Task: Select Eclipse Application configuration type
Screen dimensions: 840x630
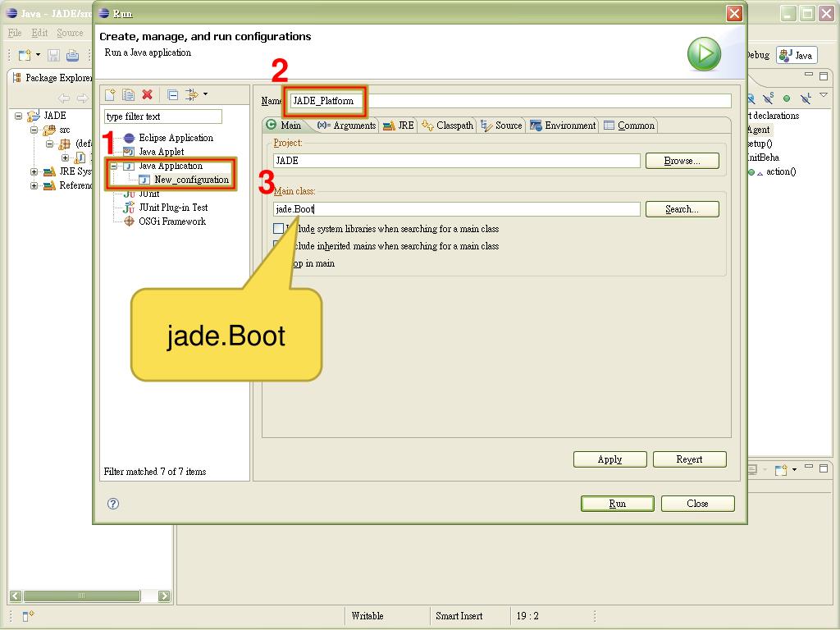Action: (176, 138)
